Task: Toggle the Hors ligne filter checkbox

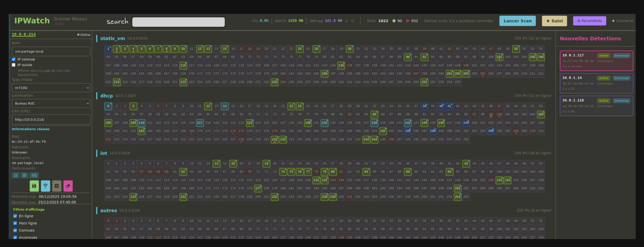Action: point(15,223)
